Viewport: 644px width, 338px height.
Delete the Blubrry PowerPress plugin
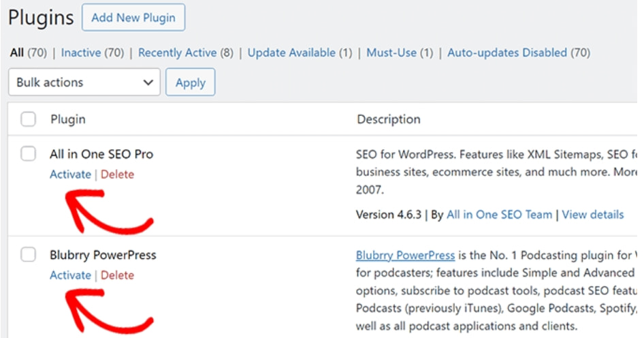[117, 275]
